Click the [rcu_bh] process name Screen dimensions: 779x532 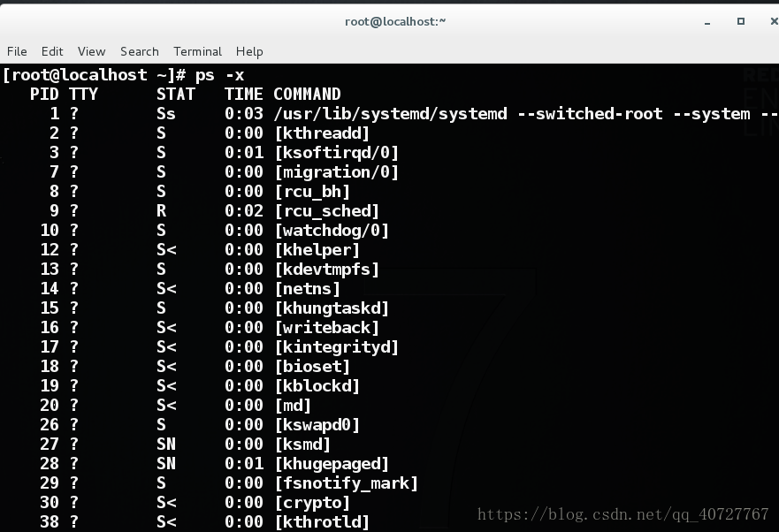point(312,191)
